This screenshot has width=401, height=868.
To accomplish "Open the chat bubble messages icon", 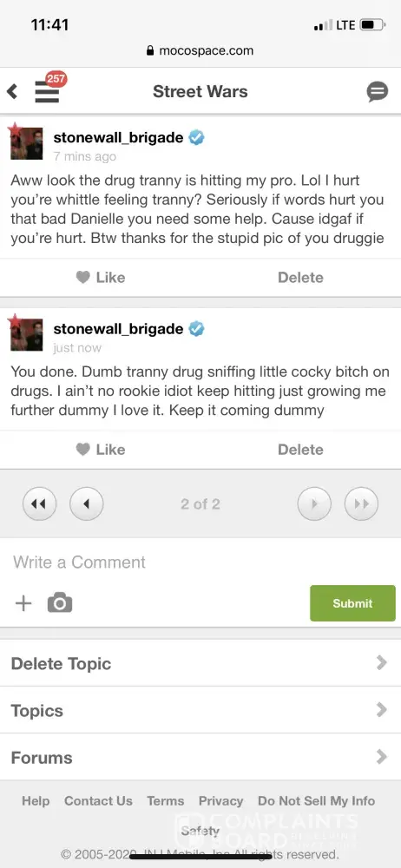I will coord(378,92).
